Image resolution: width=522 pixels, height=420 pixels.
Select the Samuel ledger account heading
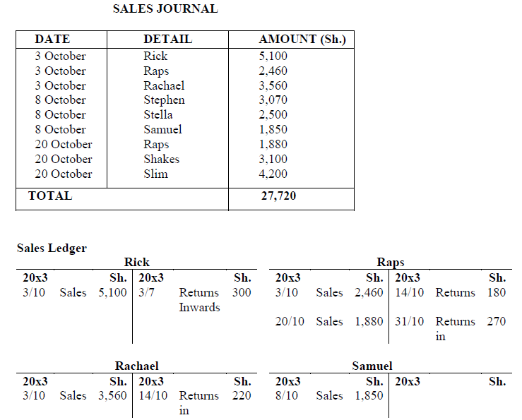pos(372,366)
